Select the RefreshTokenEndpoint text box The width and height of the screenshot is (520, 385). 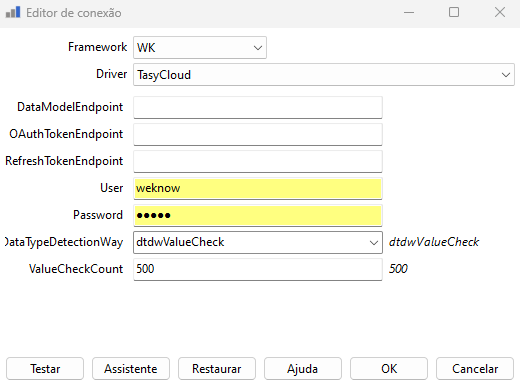point(258,161)
